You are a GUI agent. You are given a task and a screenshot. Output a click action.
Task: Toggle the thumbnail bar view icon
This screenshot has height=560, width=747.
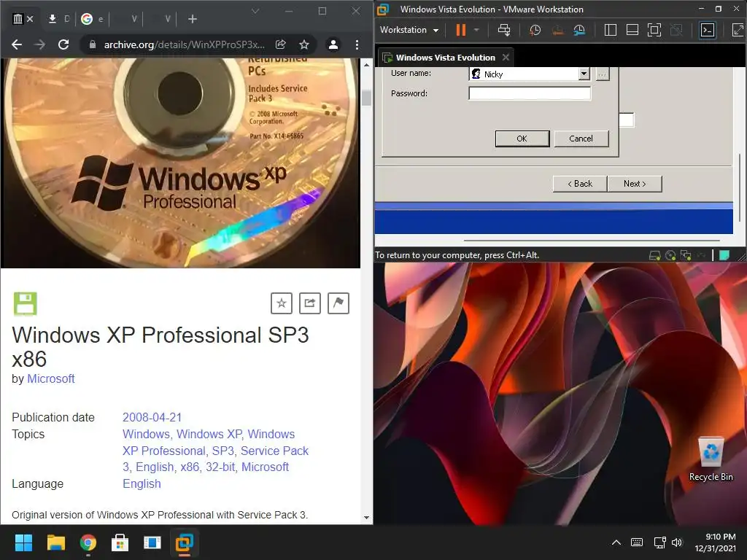click(632, 30)
